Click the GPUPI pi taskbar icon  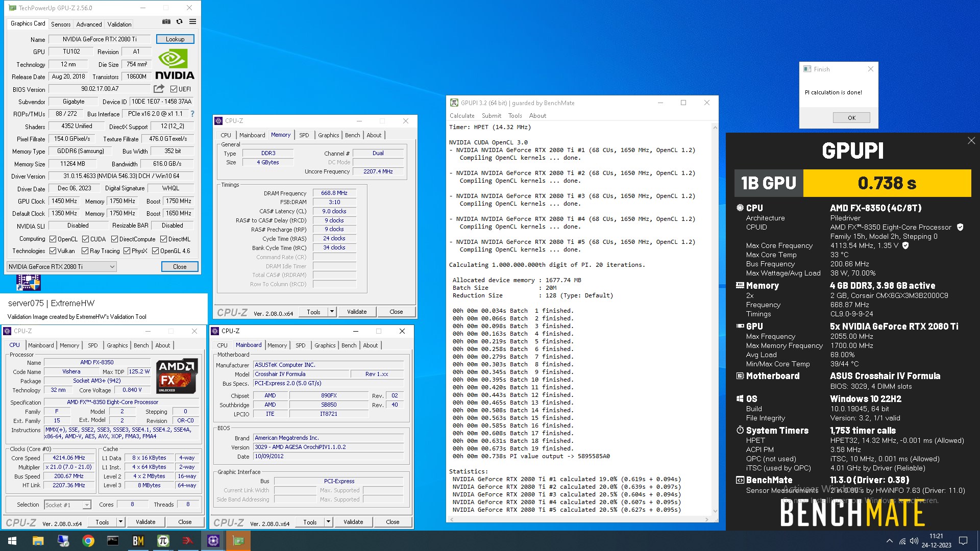pos(163,541)
